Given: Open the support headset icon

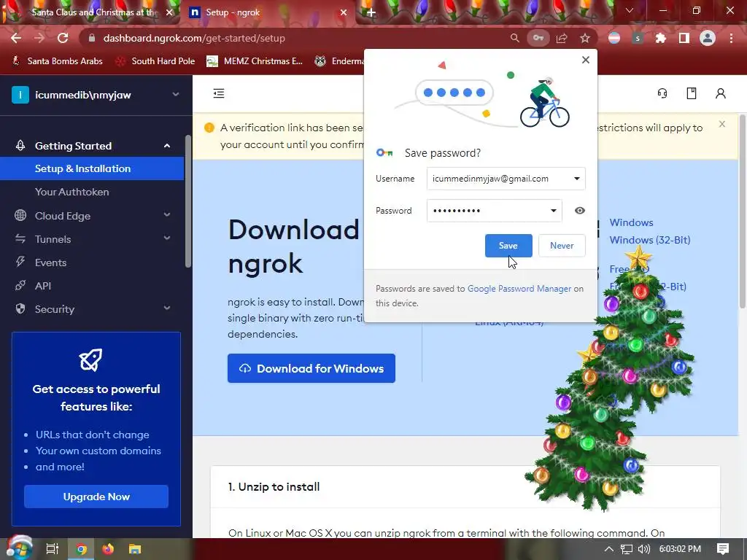Looking at the screenshot, I should coord(662,93).
